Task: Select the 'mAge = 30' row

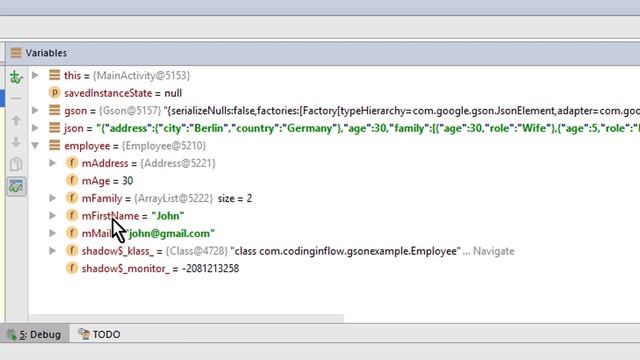Action: point(334,180)
